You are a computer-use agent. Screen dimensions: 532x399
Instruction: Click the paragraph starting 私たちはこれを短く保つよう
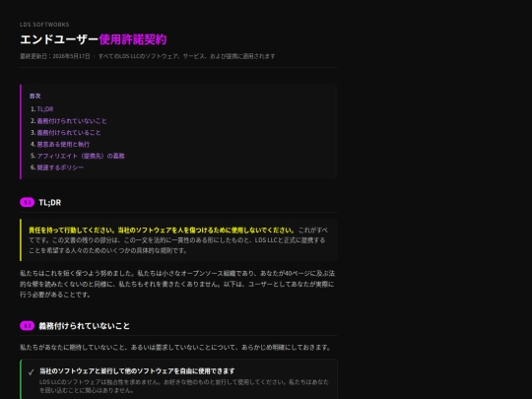[177, 284]
